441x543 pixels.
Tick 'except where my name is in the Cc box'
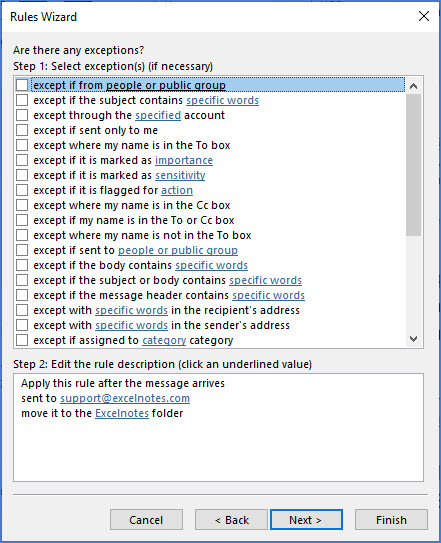[22, 205]
